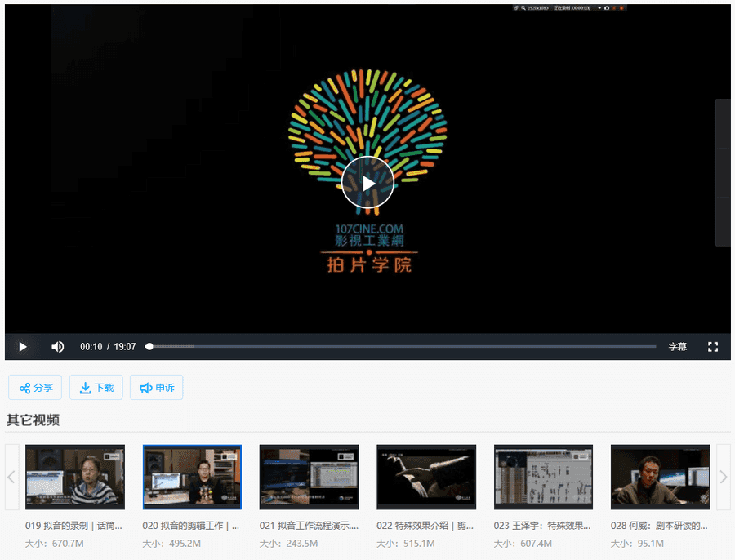
Task: Click the large center play button
Action: pos(367,182)
